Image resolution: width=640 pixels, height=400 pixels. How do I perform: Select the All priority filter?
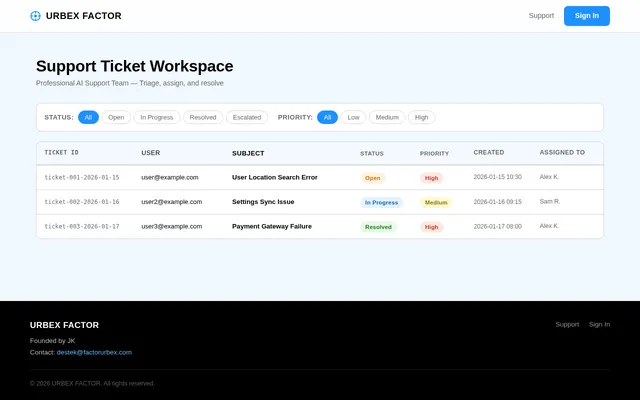click(x=327, y=117)
